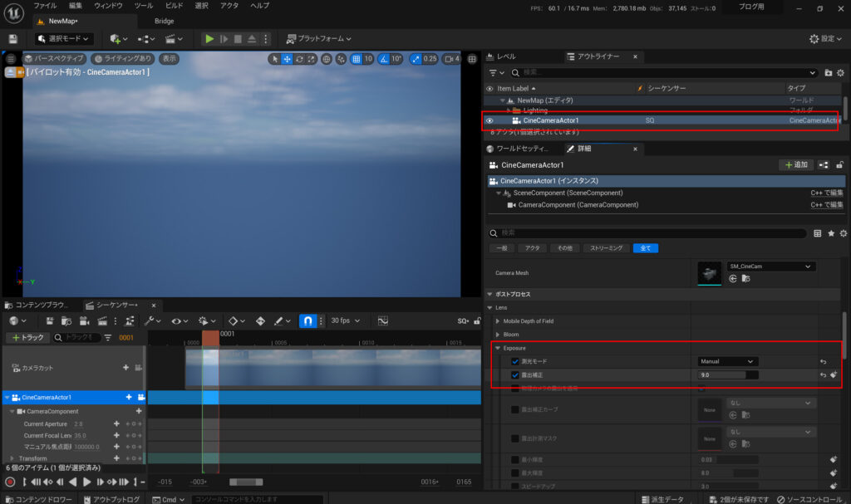Toggle the Sequencer snapping magnet icon
Image resolution: width=851 pixels, height=504 pixels.
[307, 321]
